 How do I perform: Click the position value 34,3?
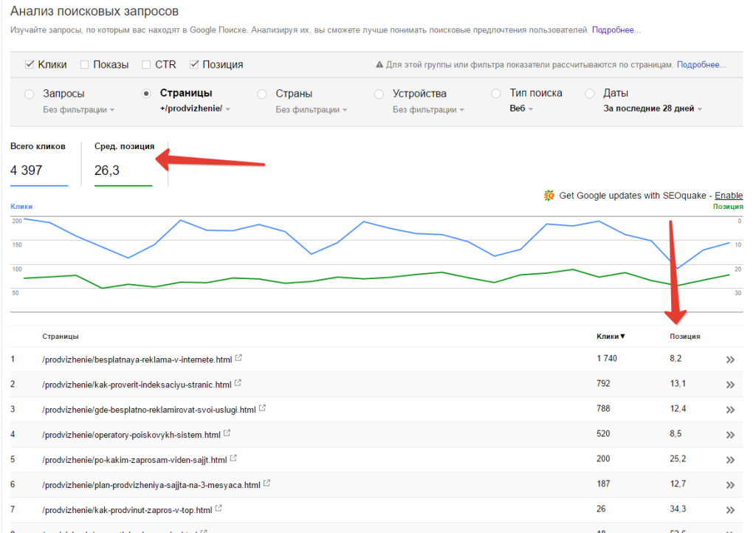pyautogui.click(x=678, y=509)
